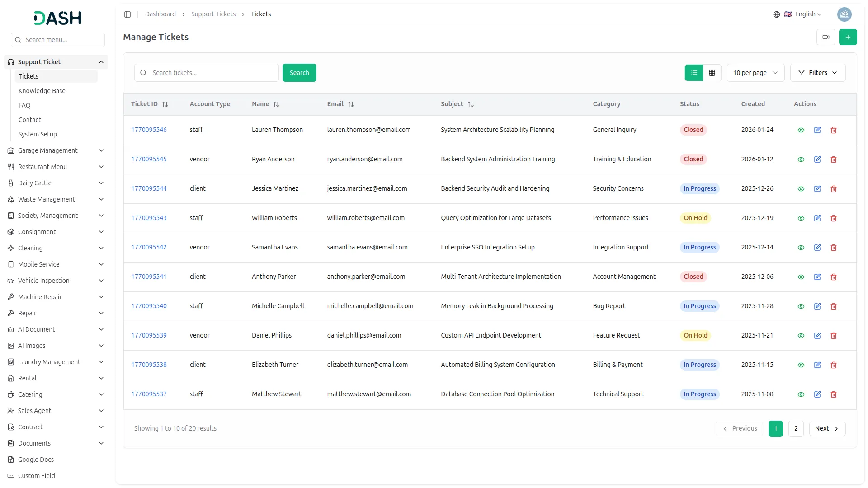Select Tickets in sidebar submenu
The height and width of the screenshot is (488, 868).
56,76
